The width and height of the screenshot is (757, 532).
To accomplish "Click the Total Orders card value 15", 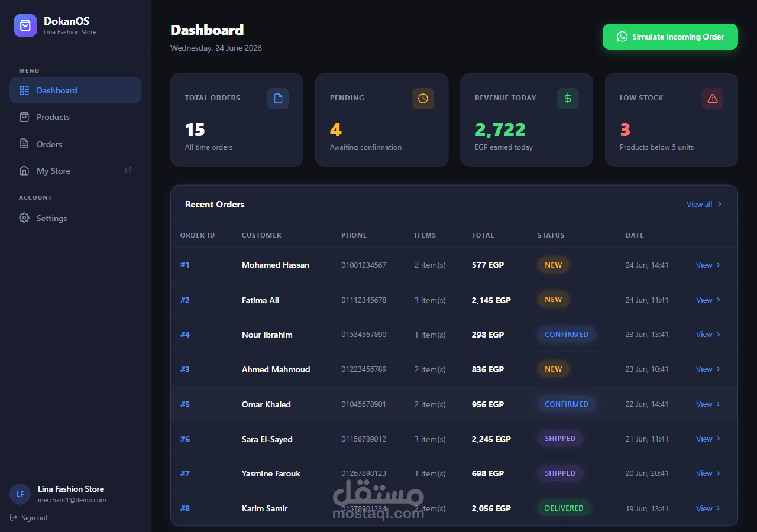I will (195, 129).
